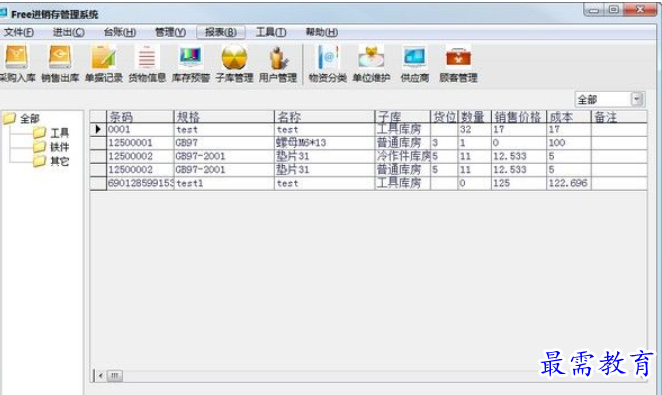
Task: Sort by the 货位 column header
Action: coord(444,117)
